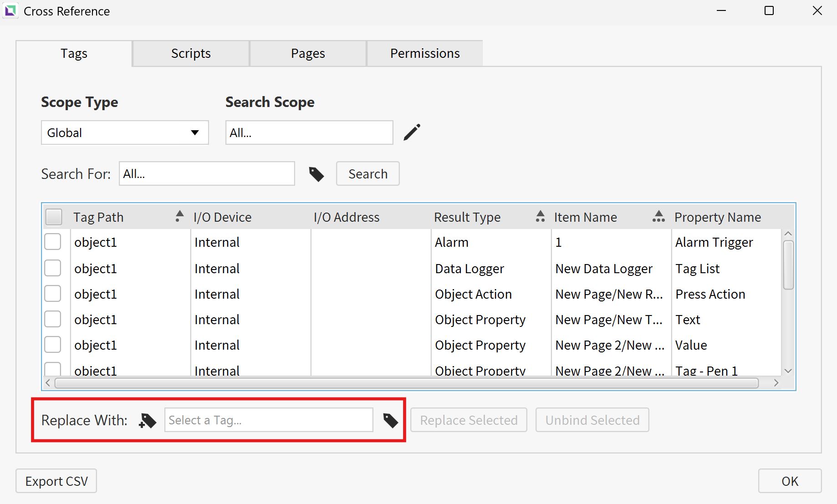The image size is (837, 504).
Task: Click the pencil icon to edit Search Scope
Action: pos(412,132)
